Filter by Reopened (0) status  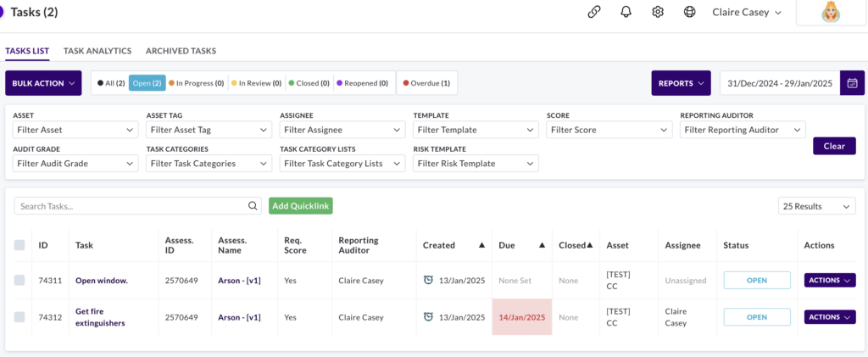(362, 83)
